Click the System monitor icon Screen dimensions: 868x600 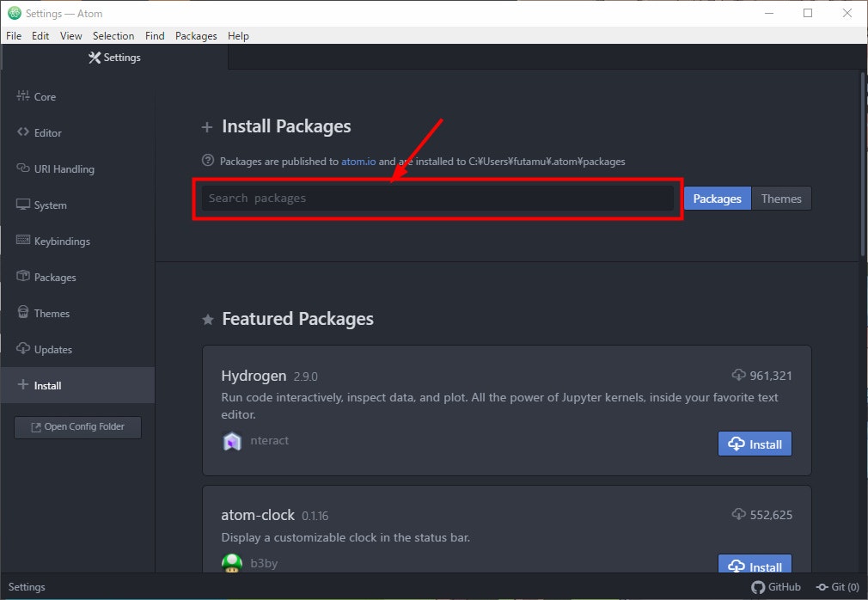coord(22,205)
